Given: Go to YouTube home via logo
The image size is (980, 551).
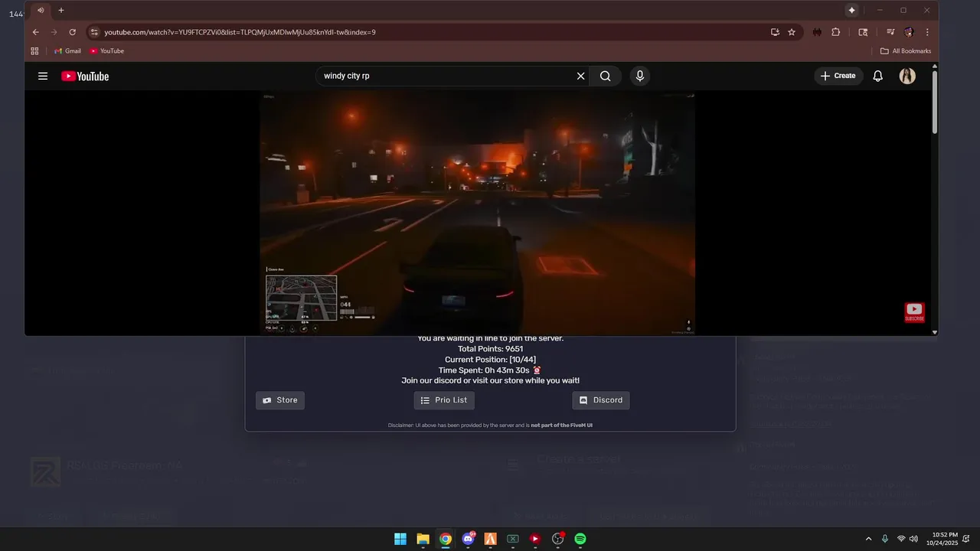Looking at the screenshot, I should pyautogui.click(x=85, y=76).
